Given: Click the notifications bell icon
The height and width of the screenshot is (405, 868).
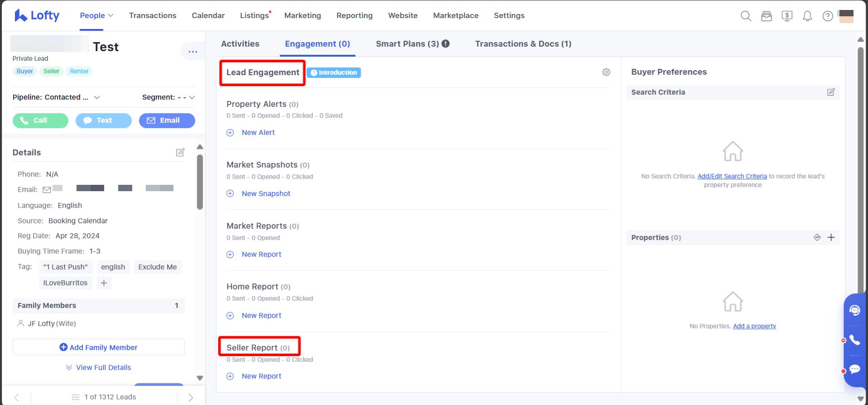Looking at the screenshot, I should pos(807,16).
